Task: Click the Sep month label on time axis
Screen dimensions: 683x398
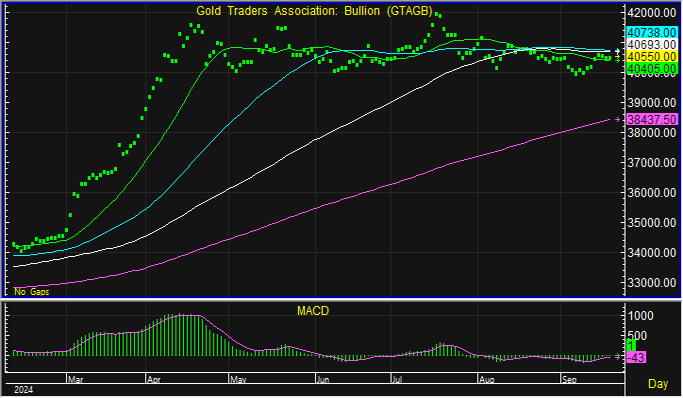Action: pyautogui.click(x=569, y=379)
